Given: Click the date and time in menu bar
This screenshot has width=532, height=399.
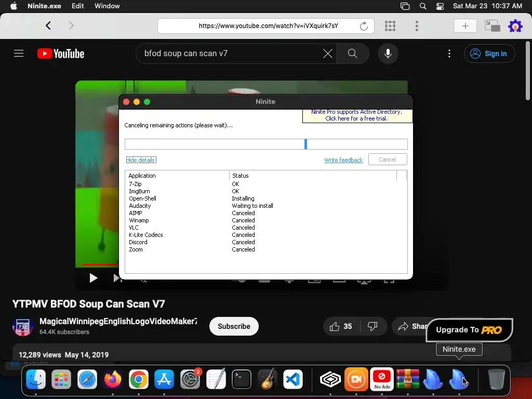Looking at the screenshot, I should click(x=487, y=6).
